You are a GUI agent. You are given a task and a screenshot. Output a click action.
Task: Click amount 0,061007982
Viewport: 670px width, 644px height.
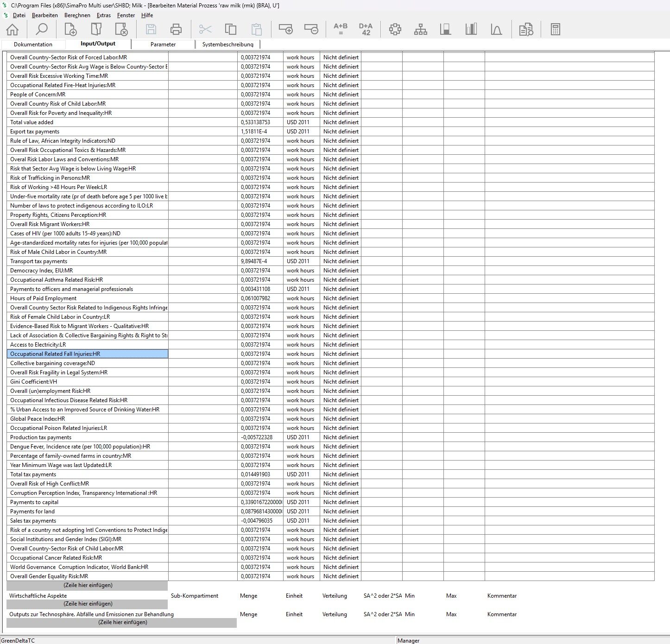coord(260,298)
